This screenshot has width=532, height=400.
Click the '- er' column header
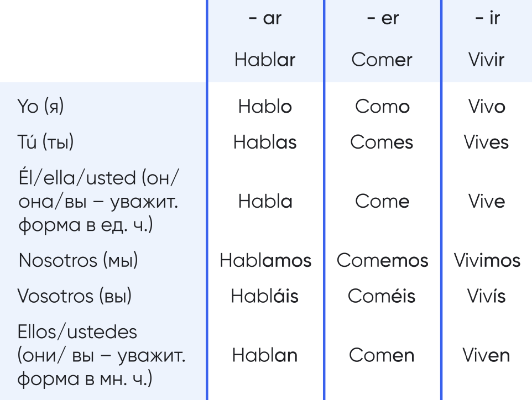tap(382, 19)
